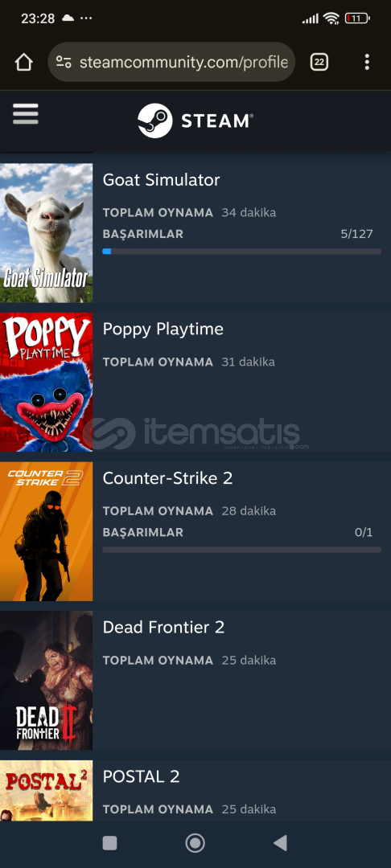Click Counter-Strike 2 achievements progress bar
The width and height of the screenshot is (391, 868).
[241, 550]
